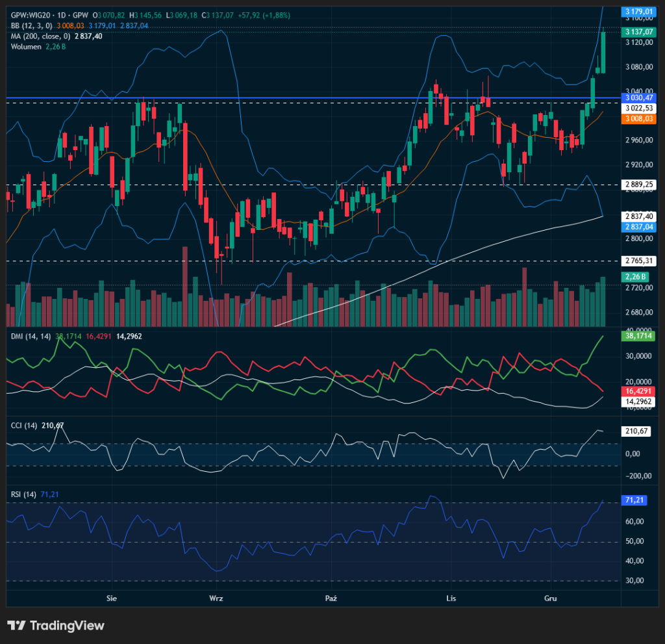The width and height of the screenshot is (665, 644).
Task: Click the green volume label 2,26 B
Action: [x=636, y=277]
